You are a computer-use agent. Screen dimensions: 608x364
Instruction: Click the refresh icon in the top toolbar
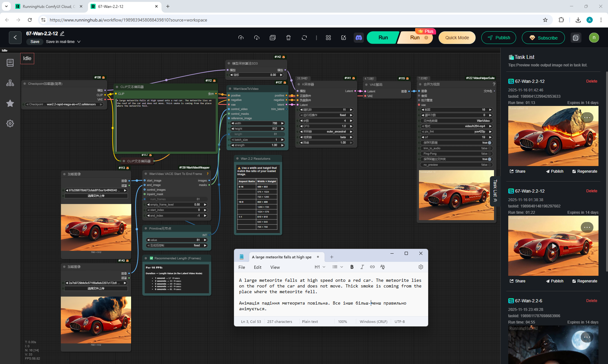point(304,38)
